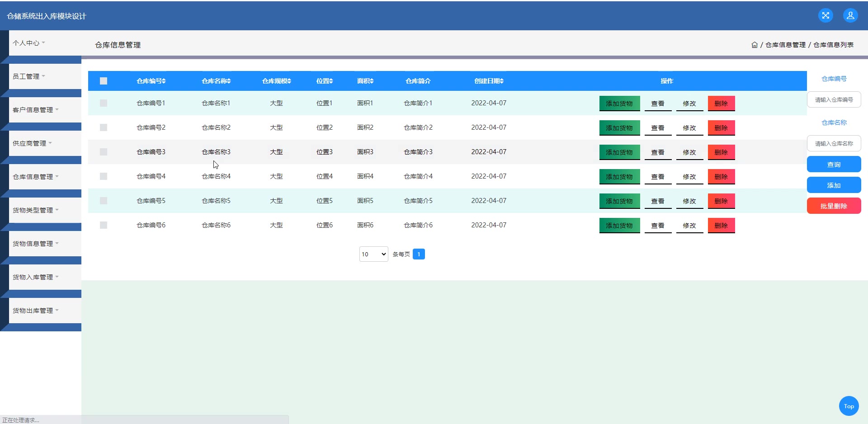Select the checkbox for 仓库编号4 row
This screenshot has width=868, height=424.
104,176
